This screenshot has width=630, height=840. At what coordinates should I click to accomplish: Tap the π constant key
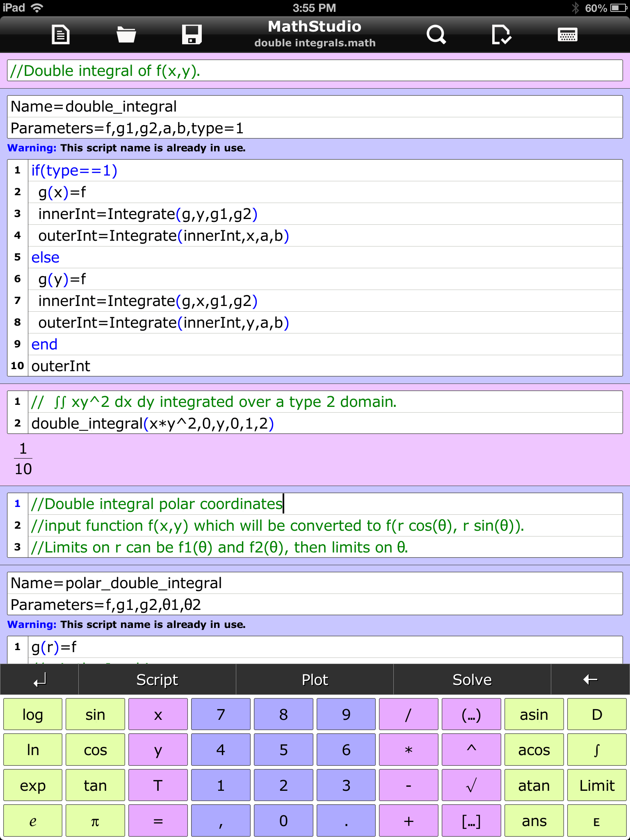click(x=95, y=821)
